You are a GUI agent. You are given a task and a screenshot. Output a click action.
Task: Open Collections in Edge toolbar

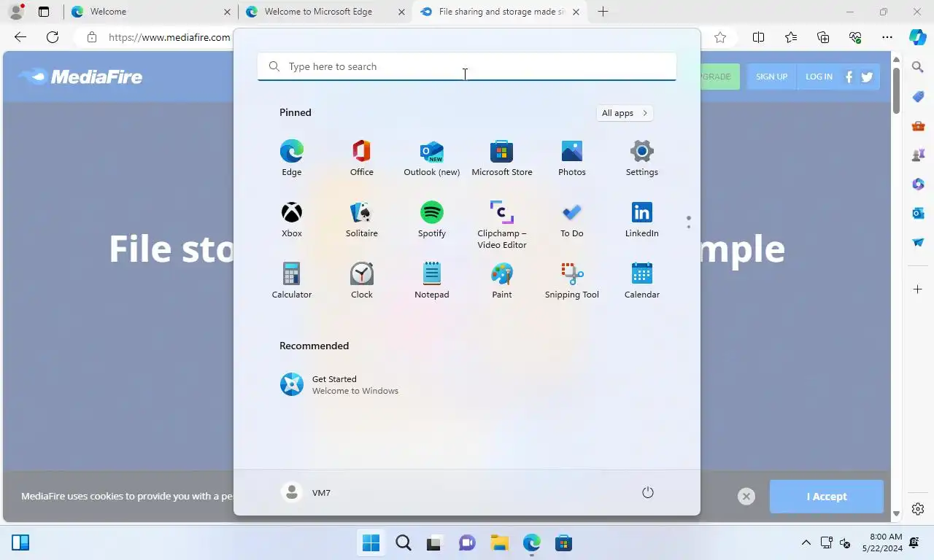823,37
